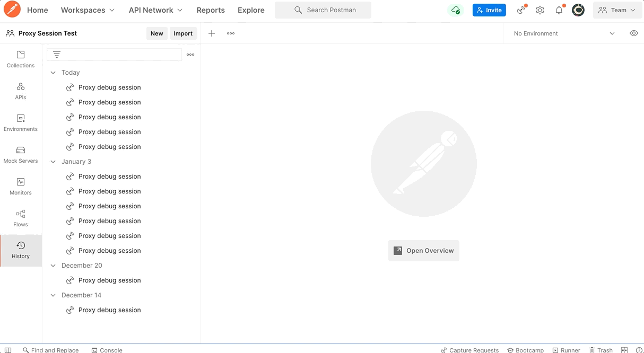Toggle two-pane view layout icon
This screenshot has width=644, height=353.
tap(624, 350)
